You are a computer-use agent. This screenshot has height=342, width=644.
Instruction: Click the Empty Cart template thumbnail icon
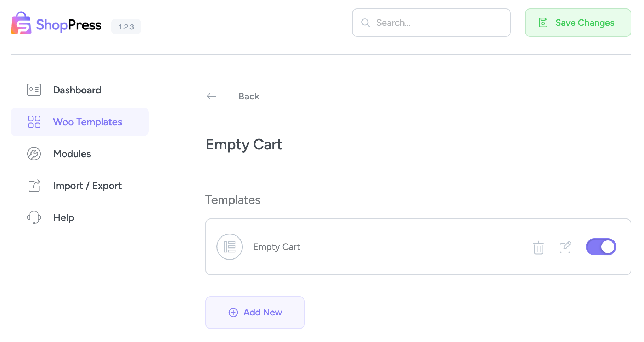click(229, 247)
